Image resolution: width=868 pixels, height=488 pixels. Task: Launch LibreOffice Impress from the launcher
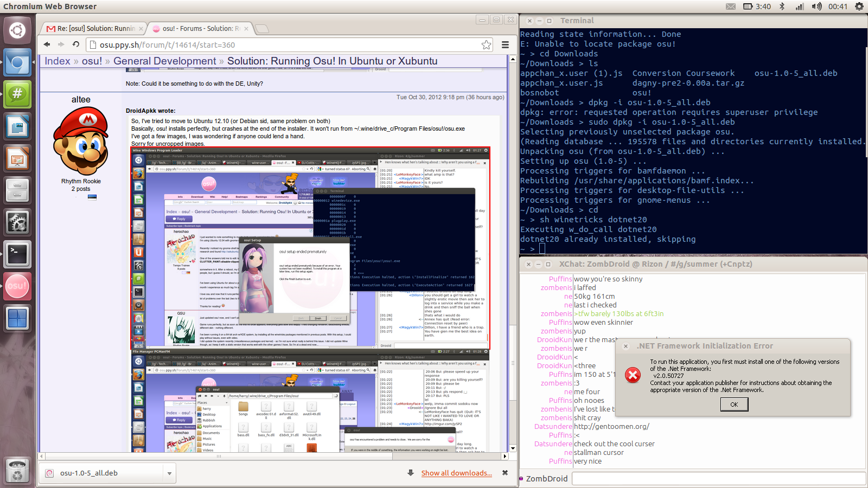17,158
